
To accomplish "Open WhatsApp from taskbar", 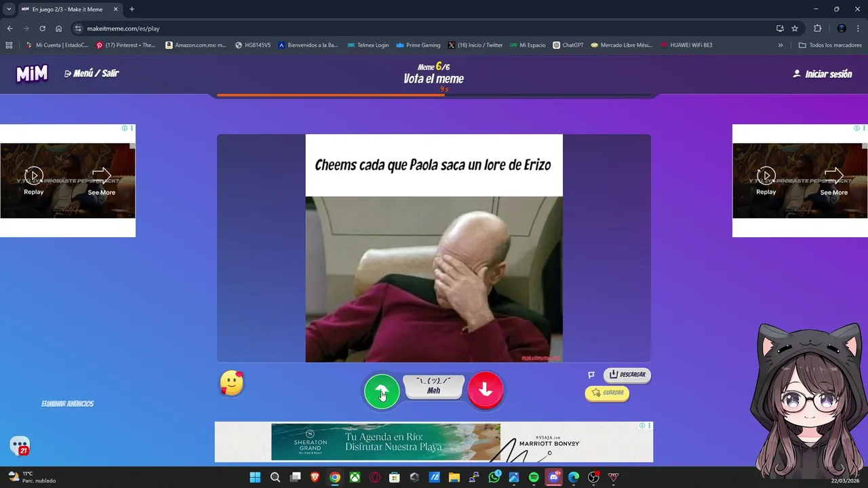I will coord(494,477).
